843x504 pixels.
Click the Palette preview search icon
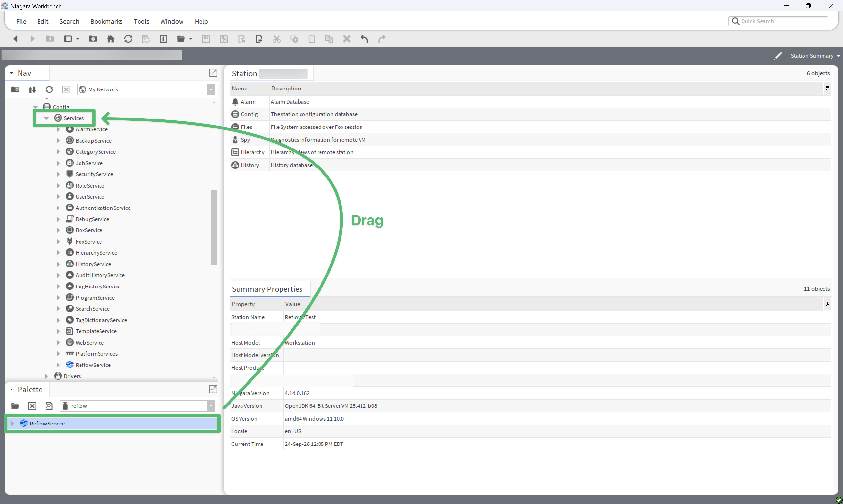(x=49, y=406)
